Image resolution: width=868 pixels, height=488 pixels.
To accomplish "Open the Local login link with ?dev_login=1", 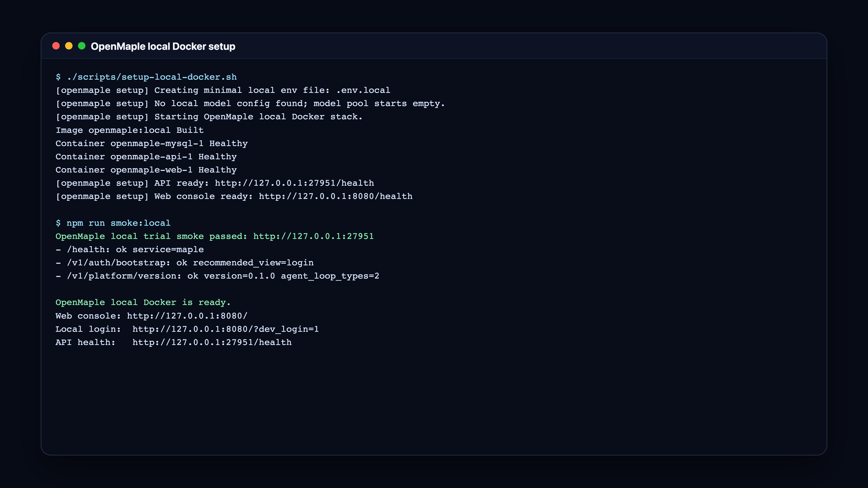I will tap(226, 329).
